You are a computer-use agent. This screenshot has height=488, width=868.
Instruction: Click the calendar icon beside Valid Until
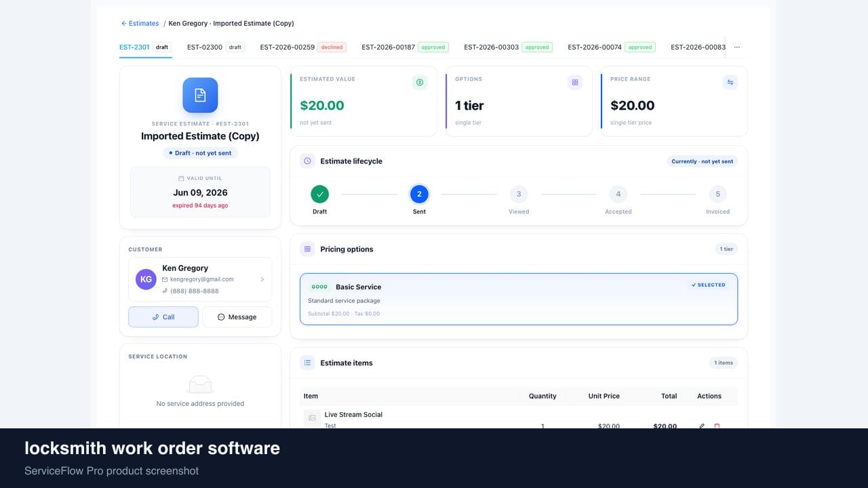[x=181, y=178]
